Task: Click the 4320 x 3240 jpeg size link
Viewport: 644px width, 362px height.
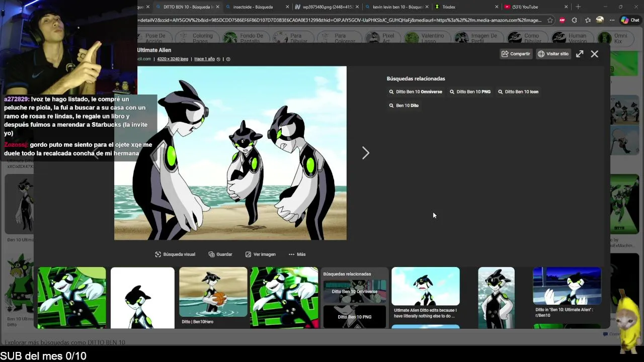Action: pyautogui.click(x=173, y=59)
